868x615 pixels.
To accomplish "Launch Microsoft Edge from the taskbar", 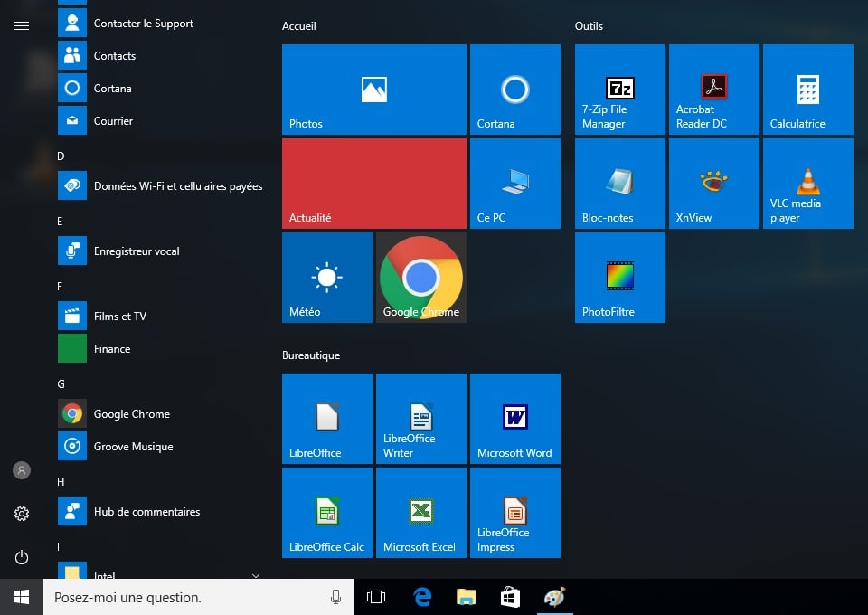I will (x=422, y=597).
